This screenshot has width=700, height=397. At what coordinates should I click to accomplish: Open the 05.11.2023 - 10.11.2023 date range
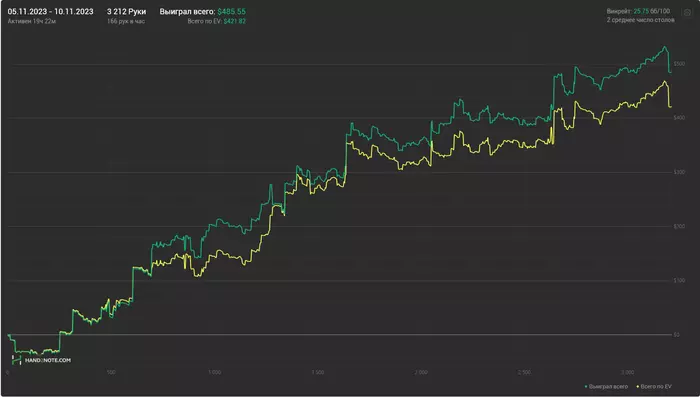pos(50,12)
